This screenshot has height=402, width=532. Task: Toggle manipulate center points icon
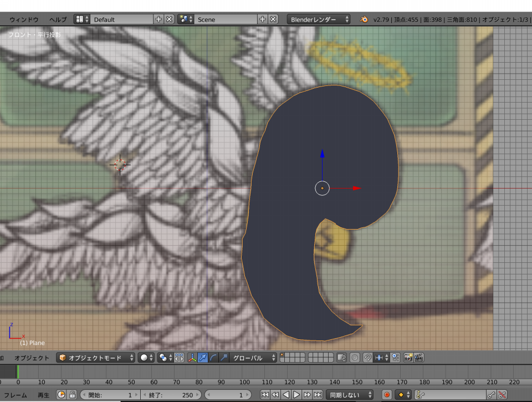tap(179, 358)
